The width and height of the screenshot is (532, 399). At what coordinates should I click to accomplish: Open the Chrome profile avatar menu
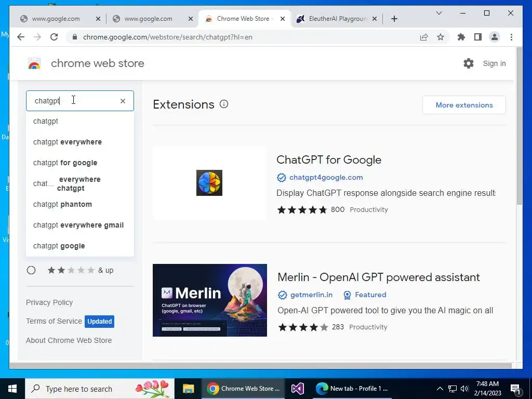click(495, 37)
